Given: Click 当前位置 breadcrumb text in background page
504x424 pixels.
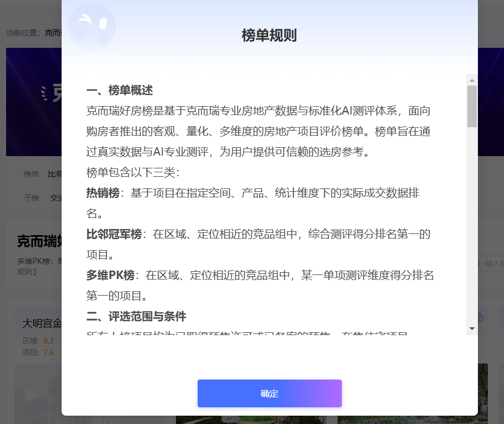Looking at the screenshot, I should 23,33.
